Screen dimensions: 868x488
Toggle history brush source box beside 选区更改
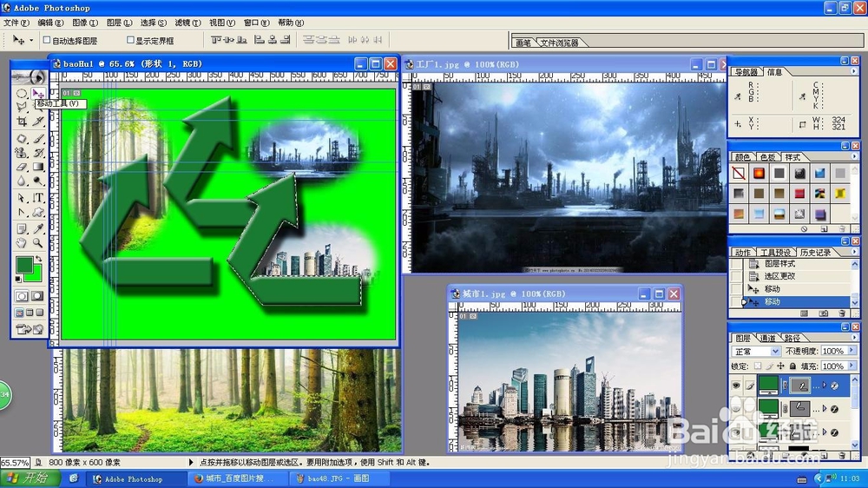736,276
